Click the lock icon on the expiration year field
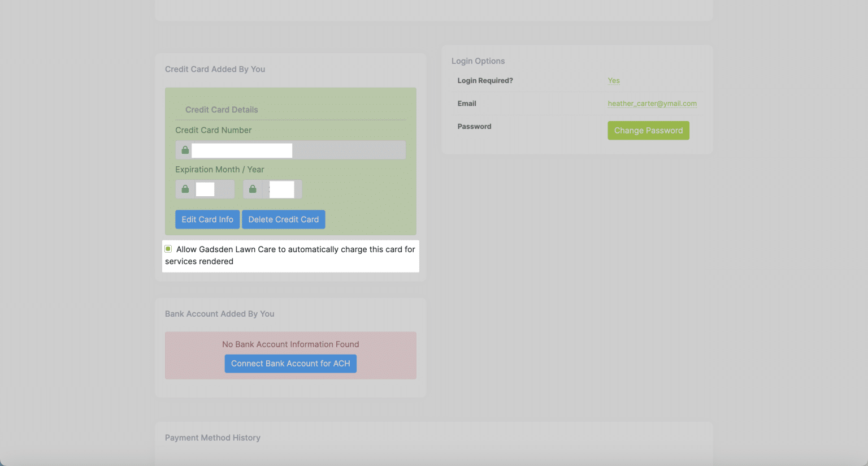868x466 pixels. [253, 188]
